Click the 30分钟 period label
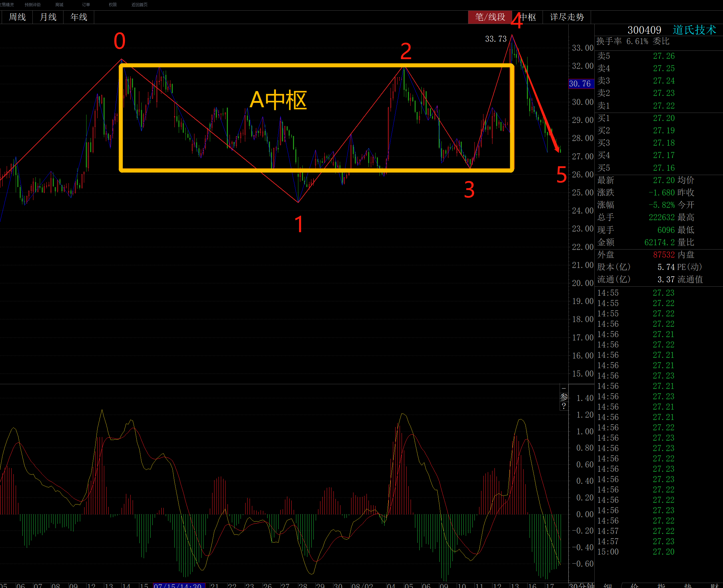Screen dimensions: 723x588 pos(581,585)
